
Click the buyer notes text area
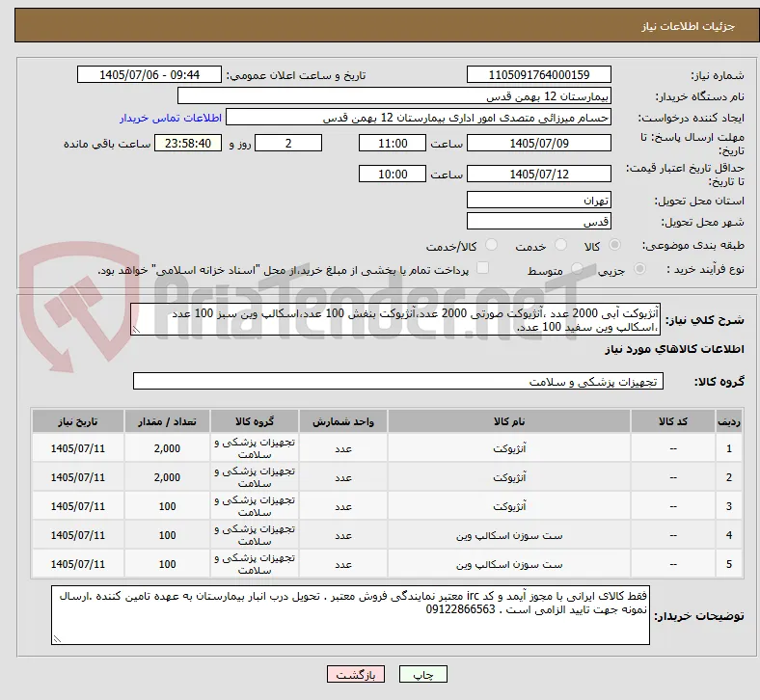click(350, 615)
